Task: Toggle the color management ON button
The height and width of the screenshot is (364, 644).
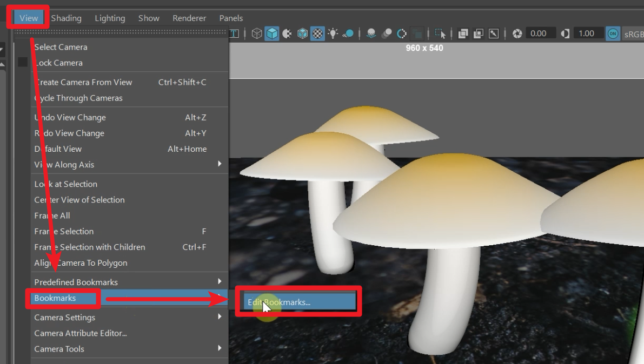Action: (x=613, y=33)
